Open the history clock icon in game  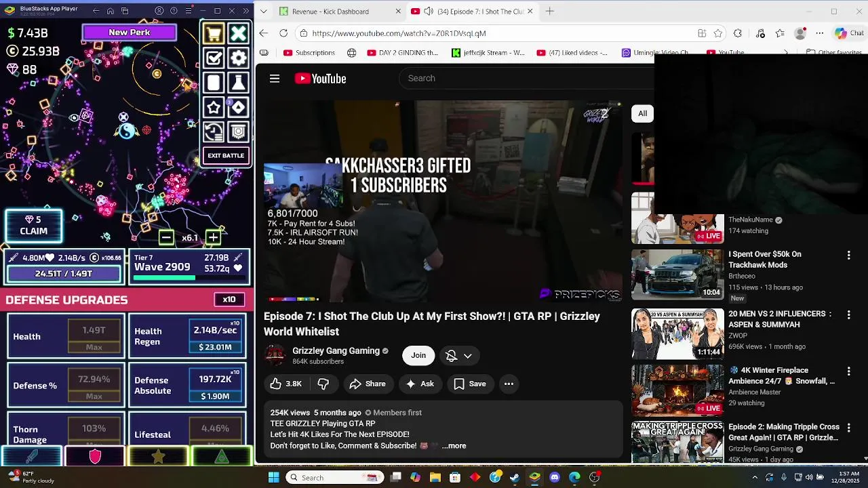pyautogui.click(x=214, y=131)
